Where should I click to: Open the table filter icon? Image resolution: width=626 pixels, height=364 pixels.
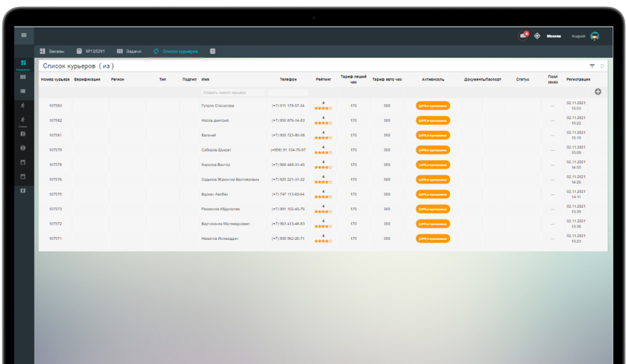click(x=592, y=65)
